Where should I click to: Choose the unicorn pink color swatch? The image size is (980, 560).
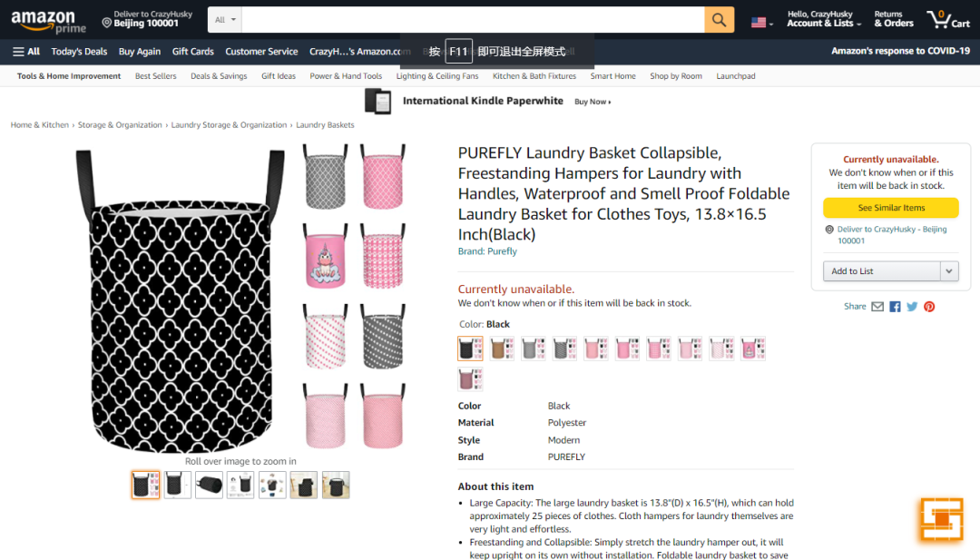point(753,349)
